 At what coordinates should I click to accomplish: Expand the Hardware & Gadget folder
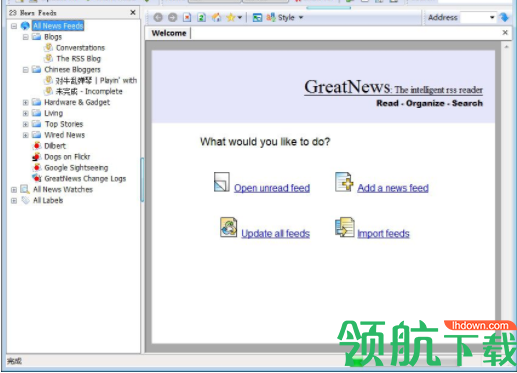25,102
